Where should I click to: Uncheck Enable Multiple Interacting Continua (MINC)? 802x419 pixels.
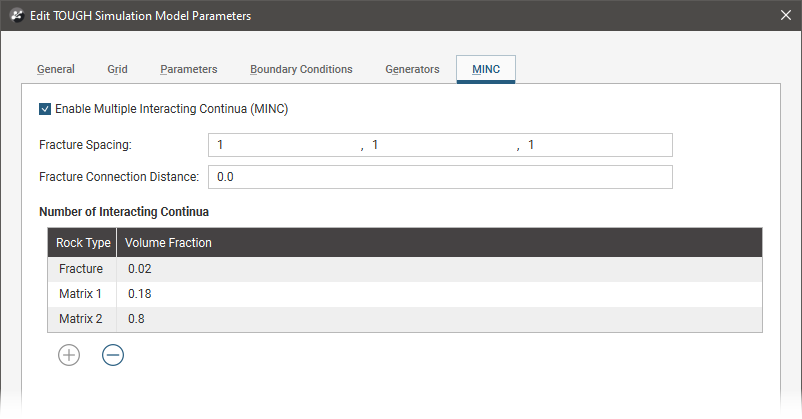click(x=45, y=109)
